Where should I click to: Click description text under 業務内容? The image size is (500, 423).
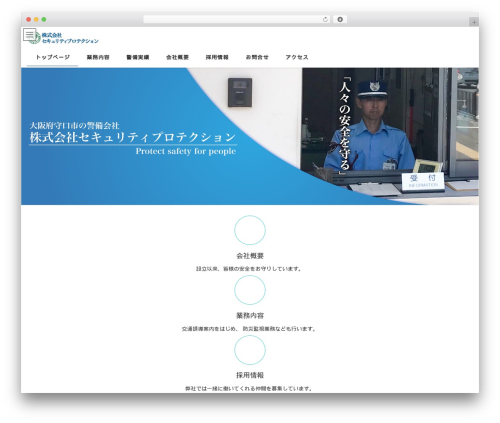point(249,329)
